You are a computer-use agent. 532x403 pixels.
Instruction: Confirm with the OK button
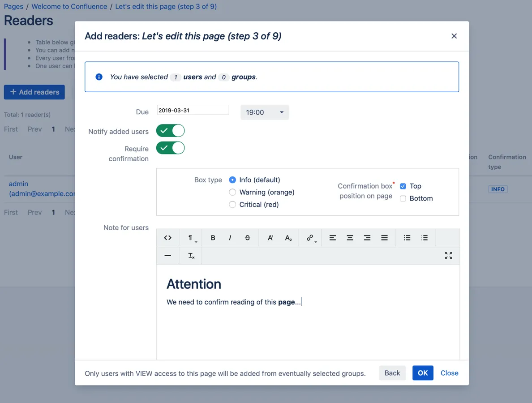tap(423, 373)
